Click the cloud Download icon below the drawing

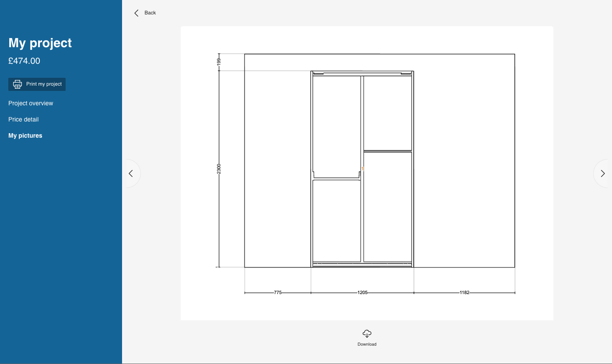click(367, 333)
